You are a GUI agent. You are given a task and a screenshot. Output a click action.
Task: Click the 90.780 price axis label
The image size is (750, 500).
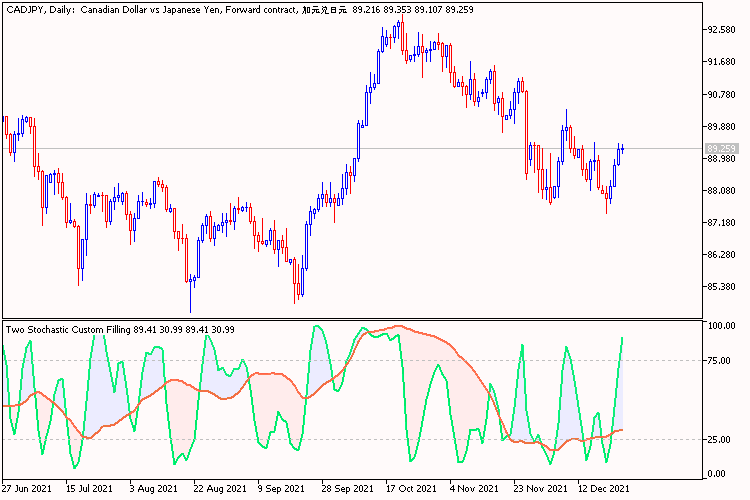pyautogui.click(x=721, y=95)
